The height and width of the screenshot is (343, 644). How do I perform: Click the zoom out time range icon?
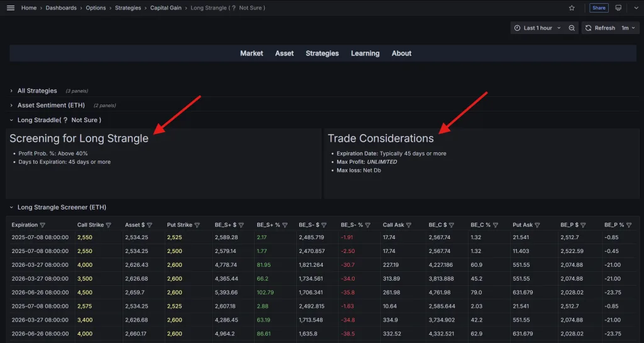(x=572, y=28)
